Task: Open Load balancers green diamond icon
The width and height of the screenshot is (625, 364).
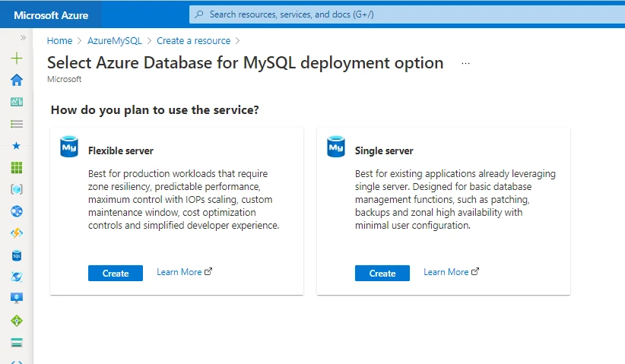Action: coord(16,321)
